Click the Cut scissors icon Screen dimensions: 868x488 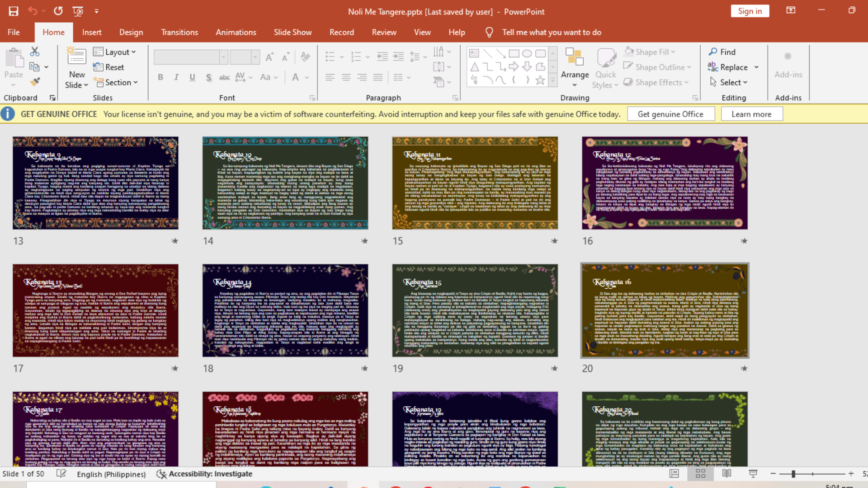coord(35,52)
